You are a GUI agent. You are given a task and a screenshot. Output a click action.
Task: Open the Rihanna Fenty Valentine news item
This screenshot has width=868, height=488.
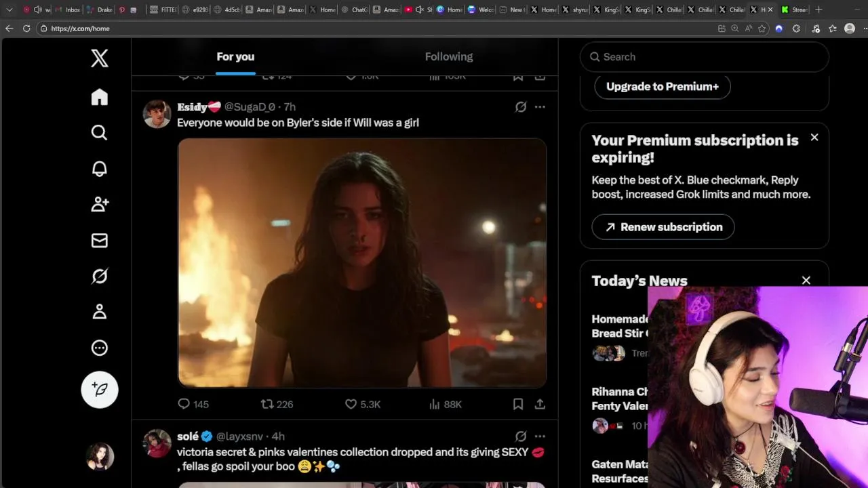pyautogui.click(x=620, y=399)
